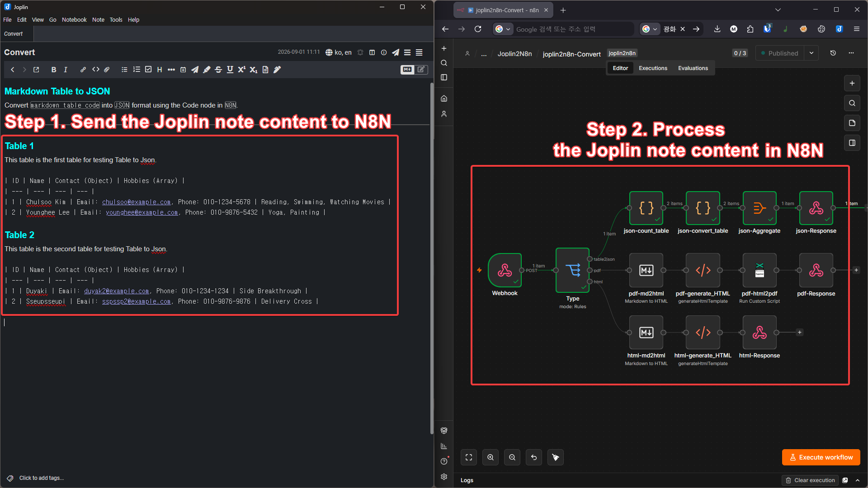Image resolution: width=868 pixels, height=488 pixels.
Task: Add sticky note on n8n canvas
Action: pos(852,123)
